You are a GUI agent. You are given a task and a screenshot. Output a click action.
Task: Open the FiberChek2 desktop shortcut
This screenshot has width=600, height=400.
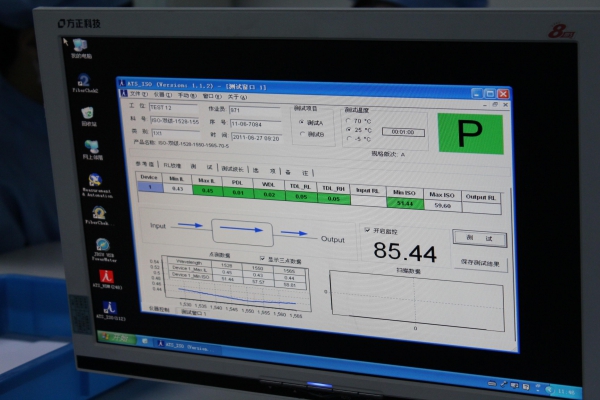pos(85,83)
